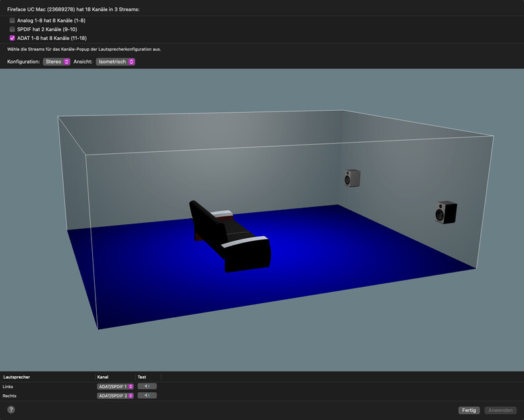Viewport: 524px width, 420px height.
Task: Click the help question mark button
Action: (x=11, y=409)
